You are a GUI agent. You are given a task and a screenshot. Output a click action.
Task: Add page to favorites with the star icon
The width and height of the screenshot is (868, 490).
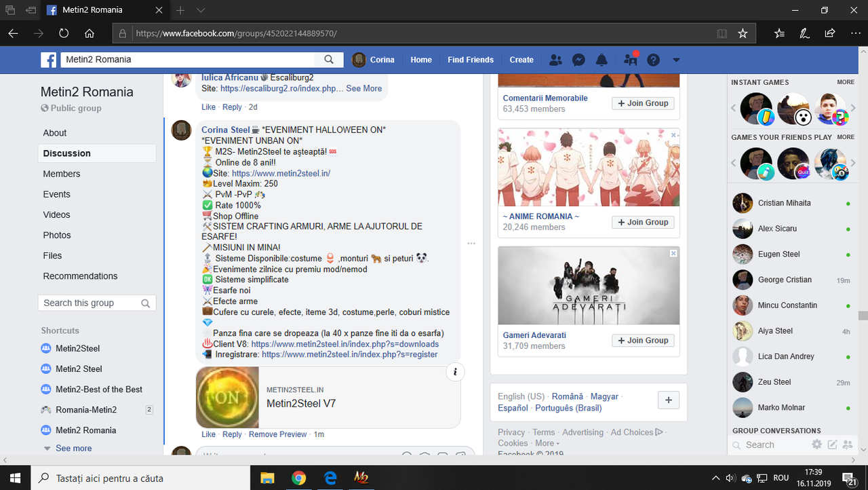743,33
